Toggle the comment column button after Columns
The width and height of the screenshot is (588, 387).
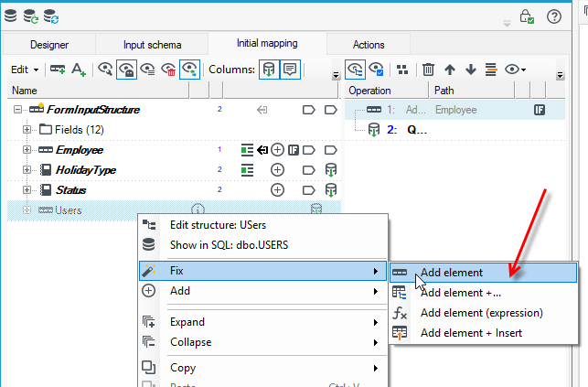click(290, 70)
